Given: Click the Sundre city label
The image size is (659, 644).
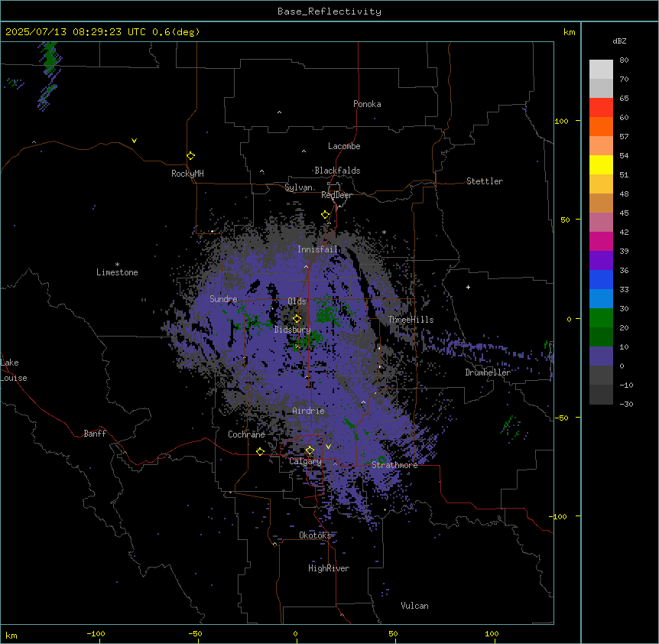Looking at the screenshot, I should 223,299.
